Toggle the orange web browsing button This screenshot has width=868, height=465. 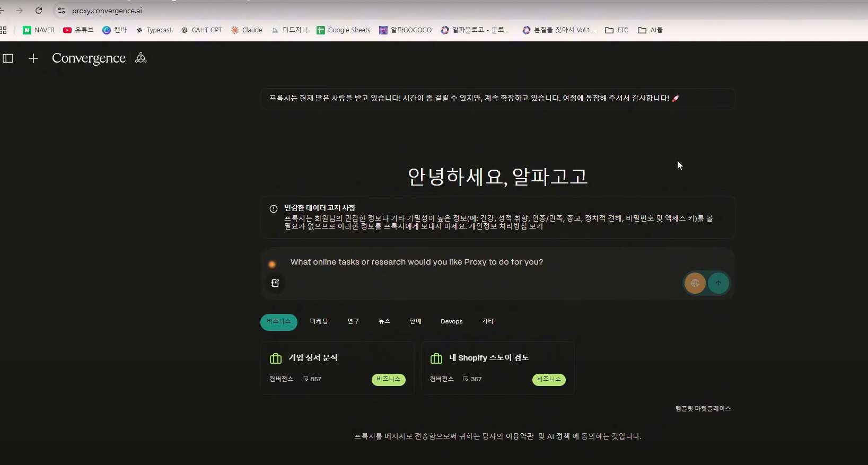tap(695, 283)
